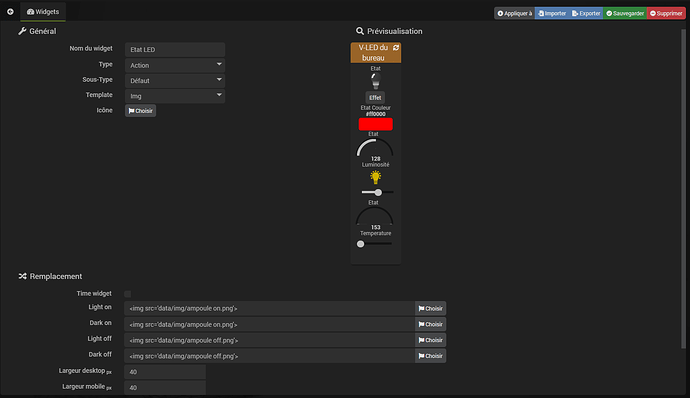
Task: Click the grey bulb Etat icon in preview
Action: 375,81
